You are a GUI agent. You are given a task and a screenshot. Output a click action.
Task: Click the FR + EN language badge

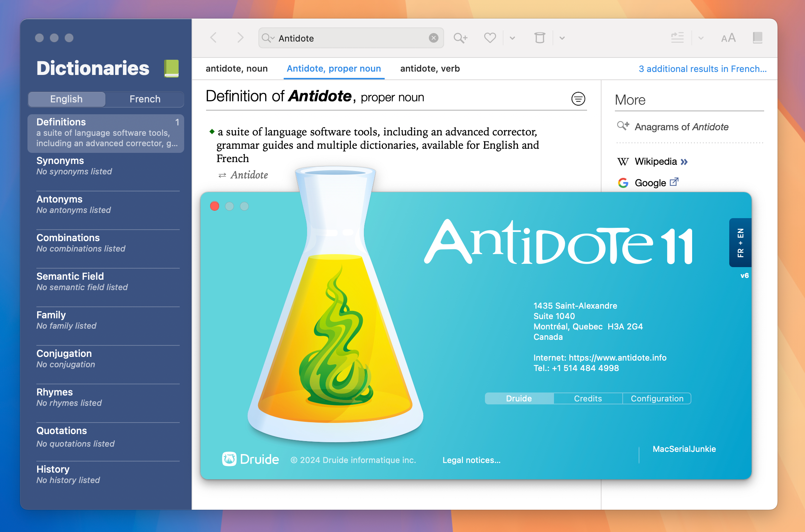pyautogui.click(x=740, y=243)
